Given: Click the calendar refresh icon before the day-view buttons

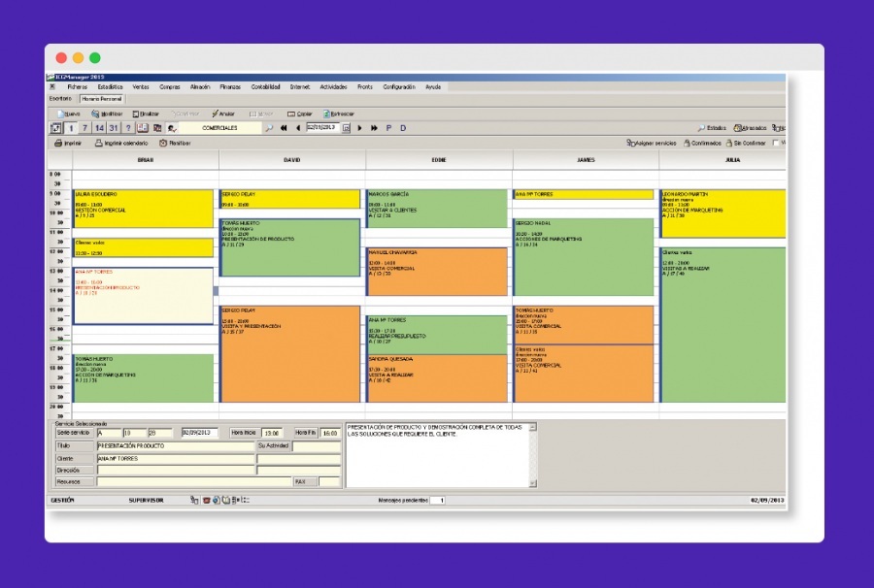Looking at the screenshot, I should pos(56,128).
